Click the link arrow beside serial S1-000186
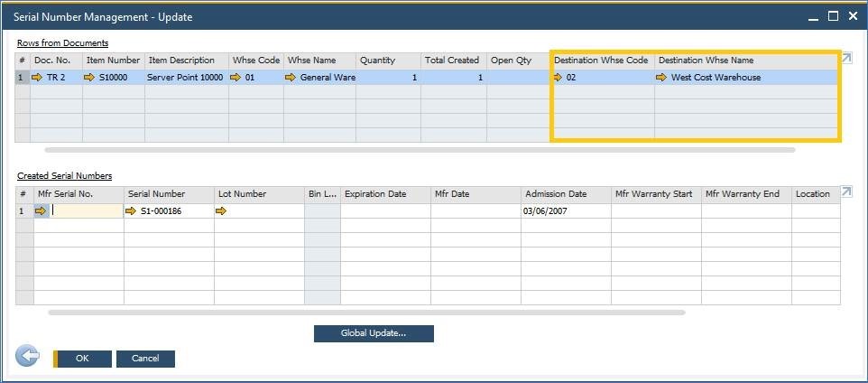This screenshot has height=383, width=868. tap(131, 211)
